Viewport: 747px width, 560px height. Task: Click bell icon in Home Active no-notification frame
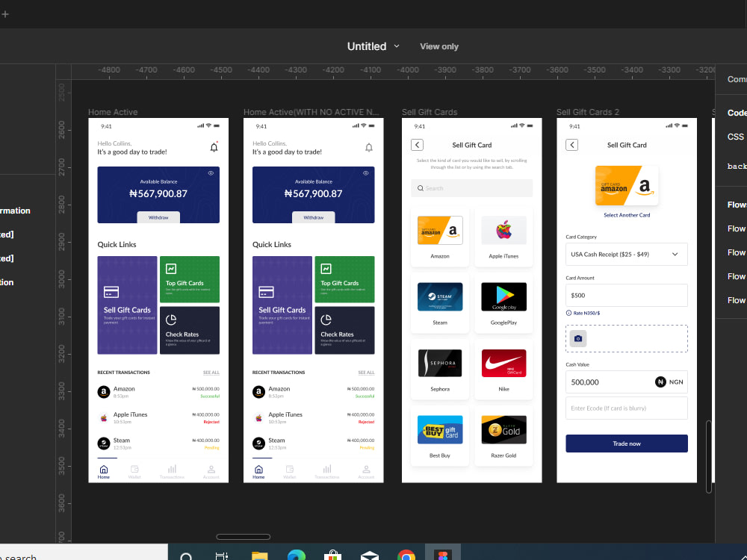click(369, 148)
